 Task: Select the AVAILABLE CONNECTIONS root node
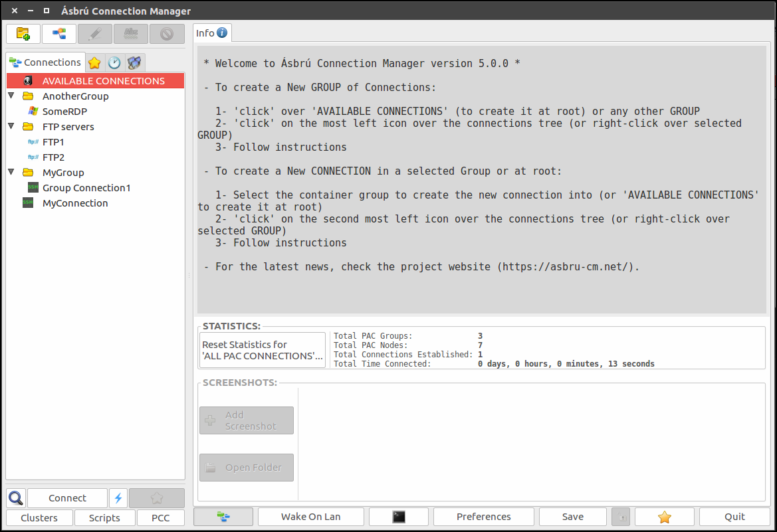96,81
